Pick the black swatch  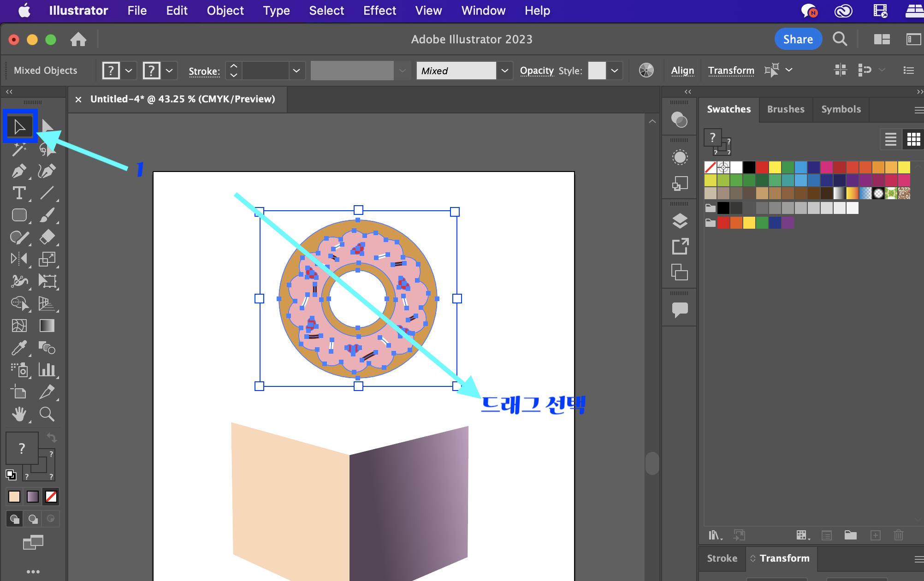749,167
